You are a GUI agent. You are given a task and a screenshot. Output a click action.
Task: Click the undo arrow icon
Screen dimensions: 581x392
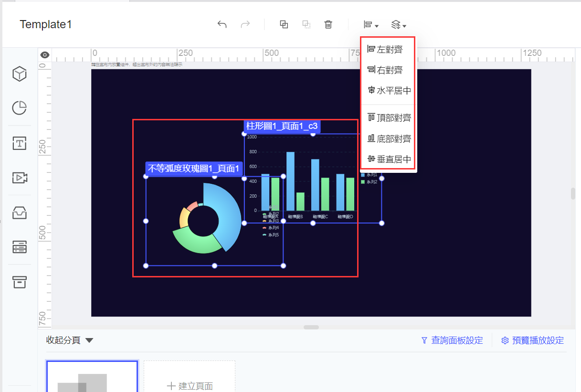tap(222, 24)
